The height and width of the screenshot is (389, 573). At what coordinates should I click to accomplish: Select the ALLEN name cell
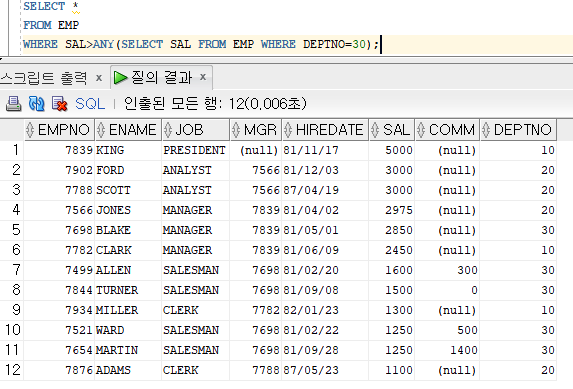(x=128, y=270)
